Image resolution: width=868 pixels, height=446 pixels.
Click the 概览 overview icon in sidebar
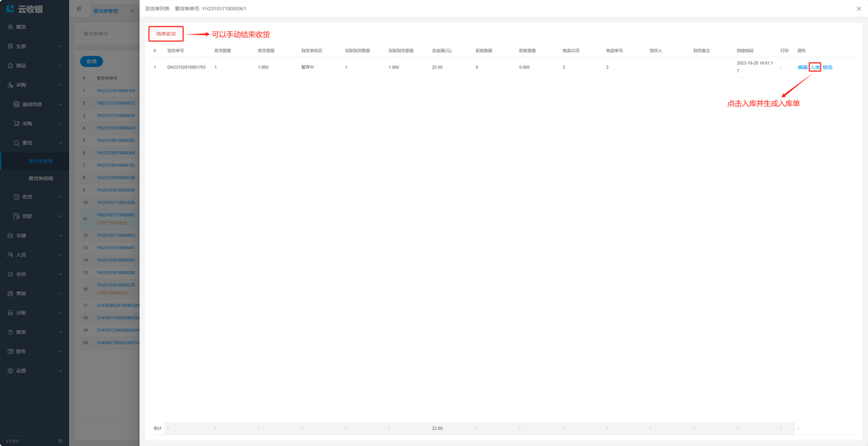(x=10, y=27)
